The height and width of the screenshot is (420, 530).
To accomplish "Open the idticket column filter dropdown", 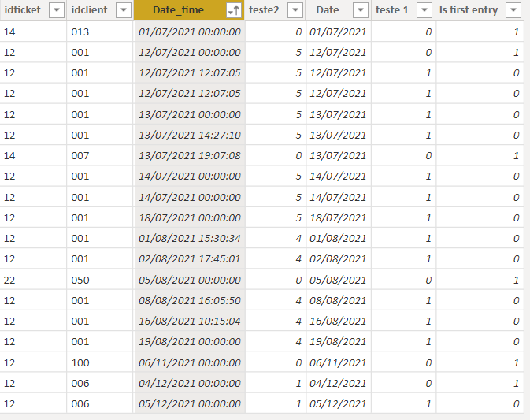I will (x=57, y=10).
